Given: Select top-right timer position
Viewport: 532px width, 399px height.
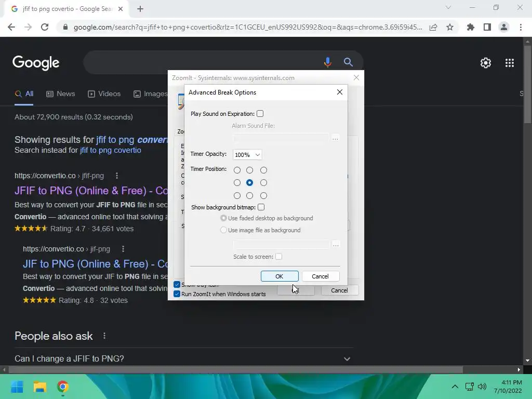Looking at the screenshot, I should 263,170.
